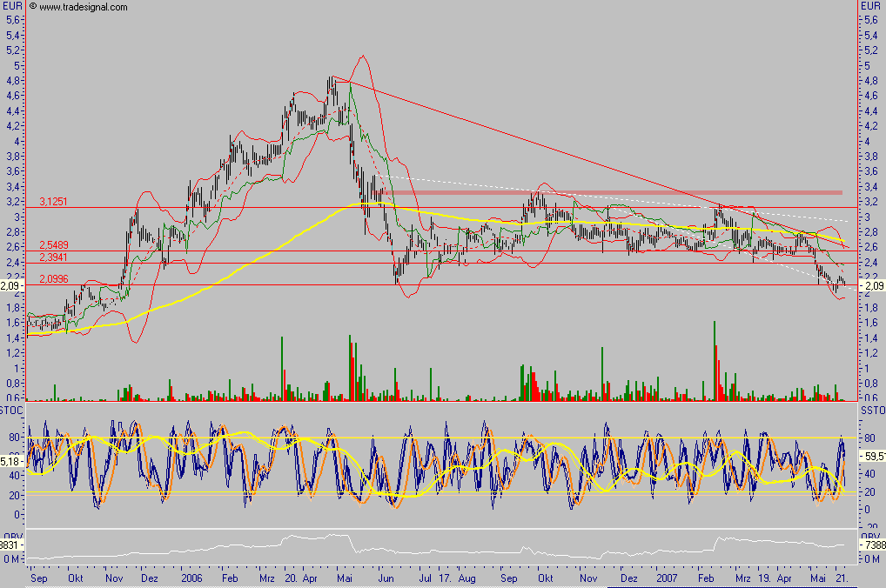The height and width of the screenshot is (588, 886).
Task: Click the STOC indicator label at left
Action: (11, 411)
